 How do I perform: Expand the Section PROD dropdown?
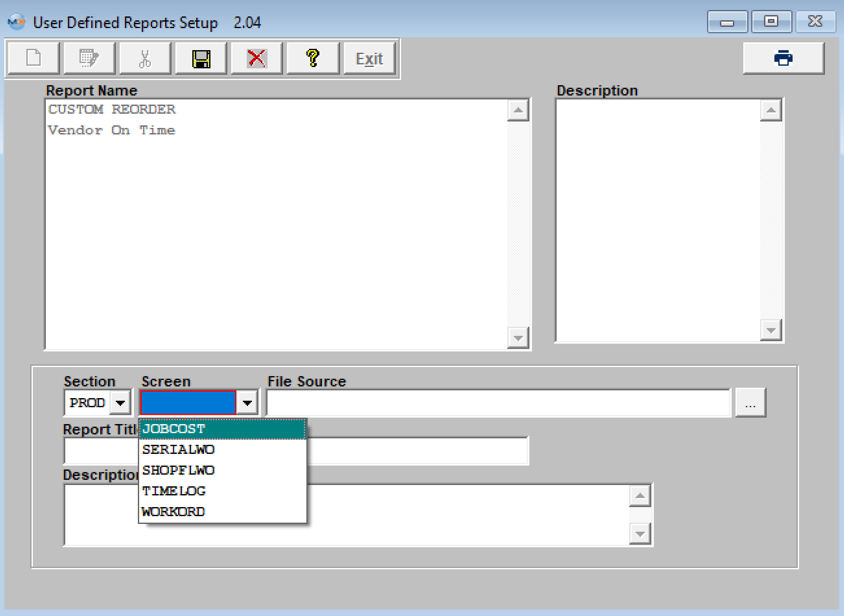(120, 402)
